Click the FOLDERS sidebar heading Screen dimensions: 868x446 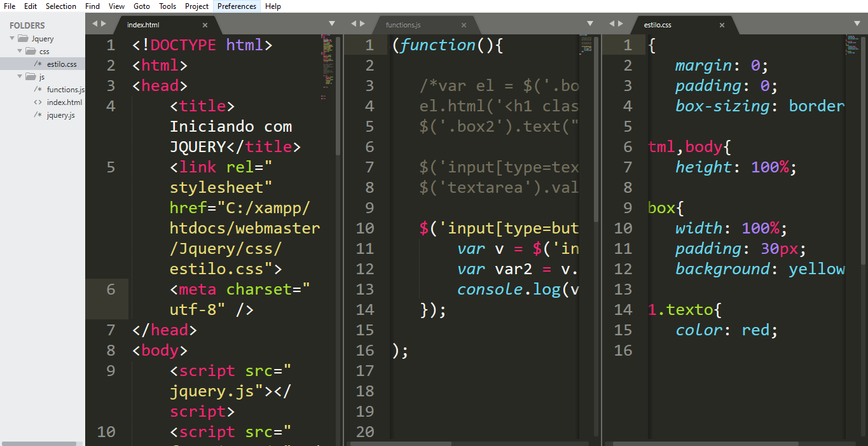pyautogui.click(x=27, y=25)
